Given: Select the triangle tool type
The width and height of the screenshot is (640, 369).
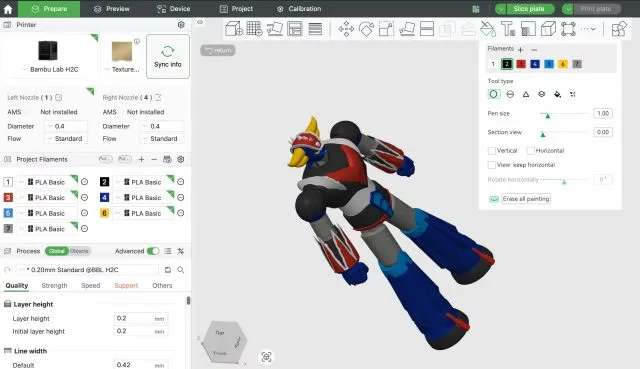Looking at the screenshot, I should [x=526, y=94].
